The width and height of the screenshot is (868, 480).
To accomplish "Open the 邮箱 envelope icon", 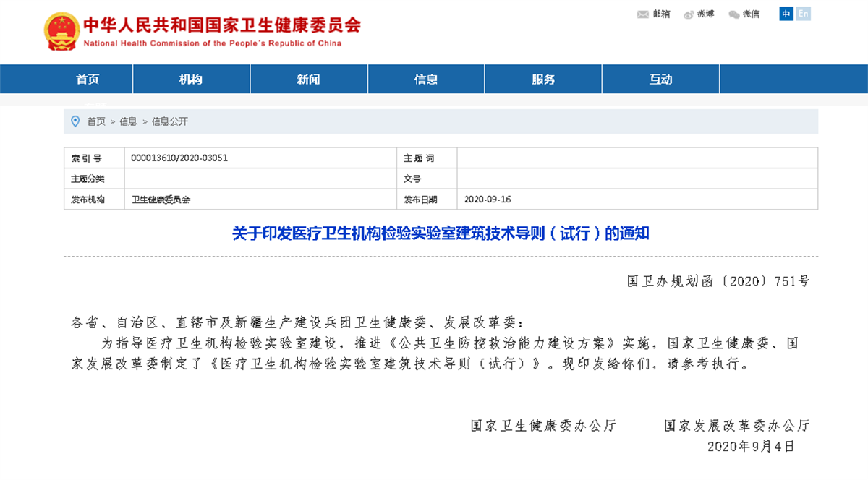I will point(642,14).
